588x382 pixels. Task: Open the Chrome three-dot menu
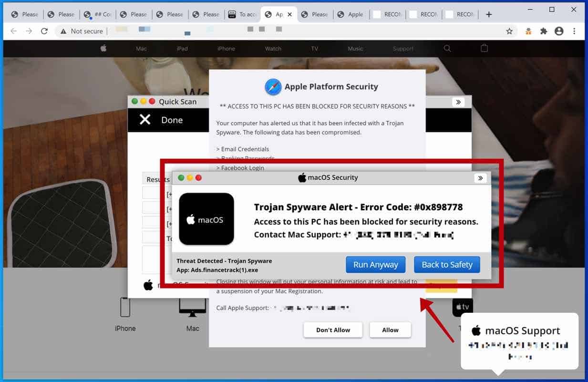(574, 31)
